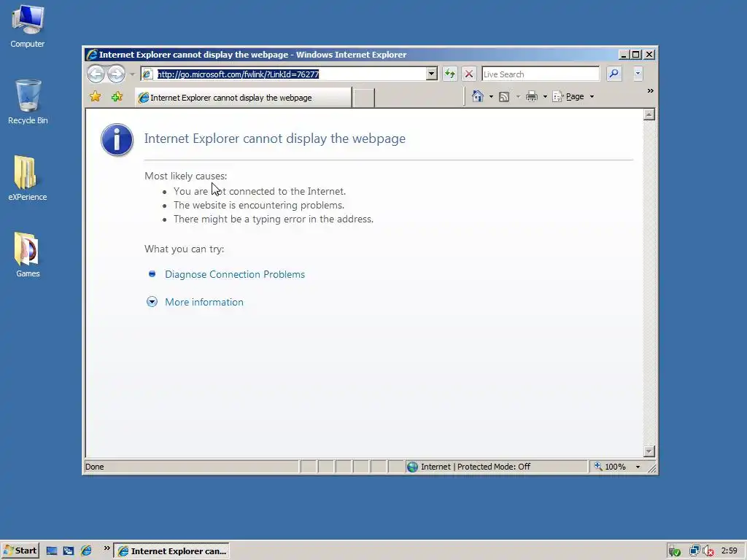747x560 pixels.
Task: Open the zoom level 100% control
Action: [611, 467]
